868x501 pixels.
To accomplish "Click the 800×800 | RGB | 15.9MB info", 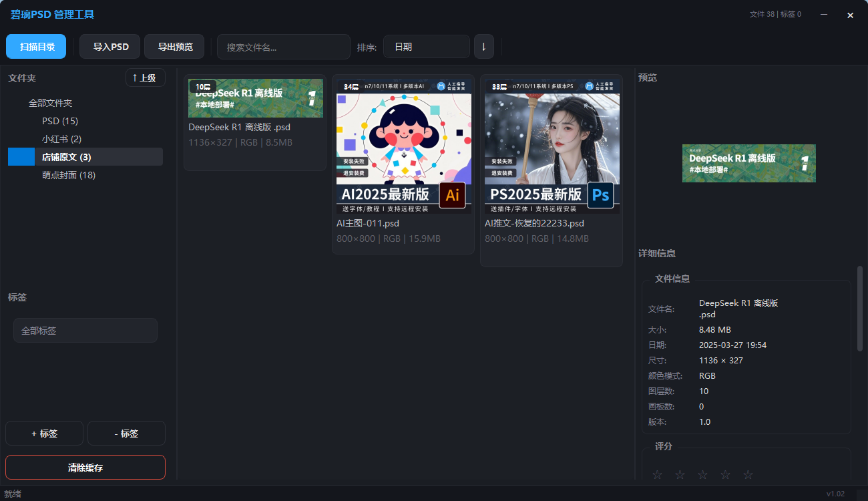I will (389, 238).
